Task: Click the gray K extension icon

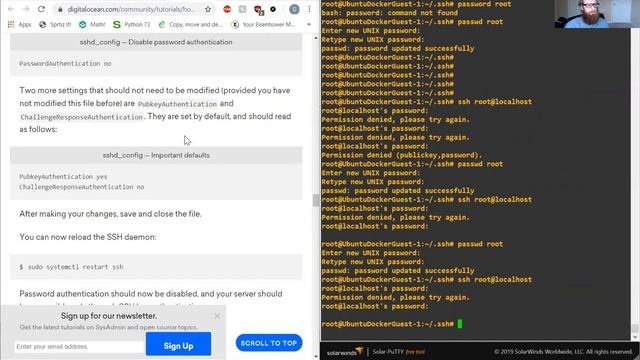Action: pos(242,9)
